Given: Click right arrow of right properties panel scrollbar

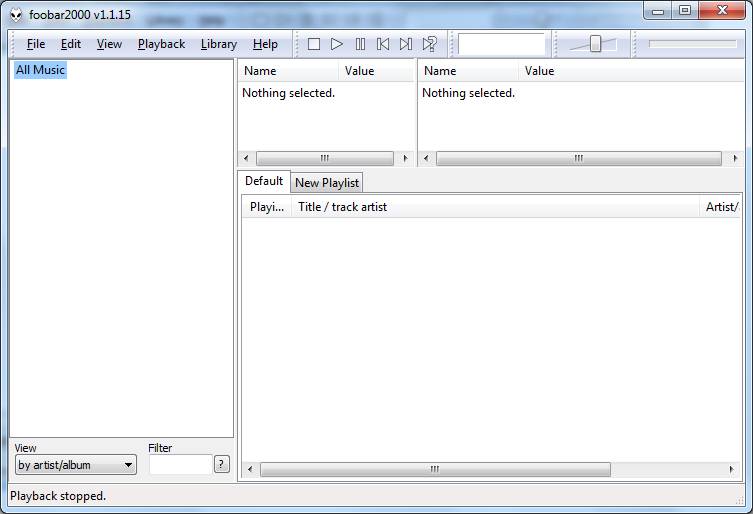Looking at the screenshot, I should (x=735, y=158).
